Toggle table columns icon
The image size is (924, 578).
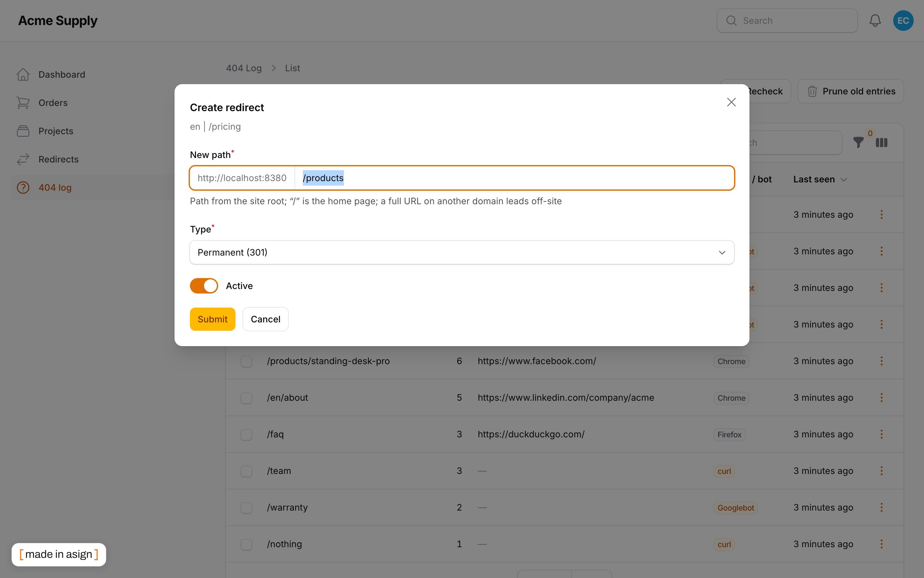[x=882, y=143]
